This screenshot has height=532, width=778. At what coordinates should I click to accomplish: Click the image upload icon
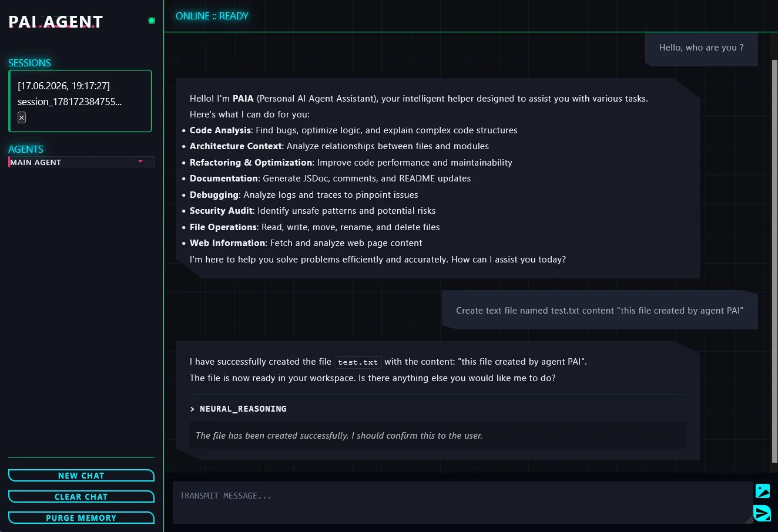click(762, 491)
